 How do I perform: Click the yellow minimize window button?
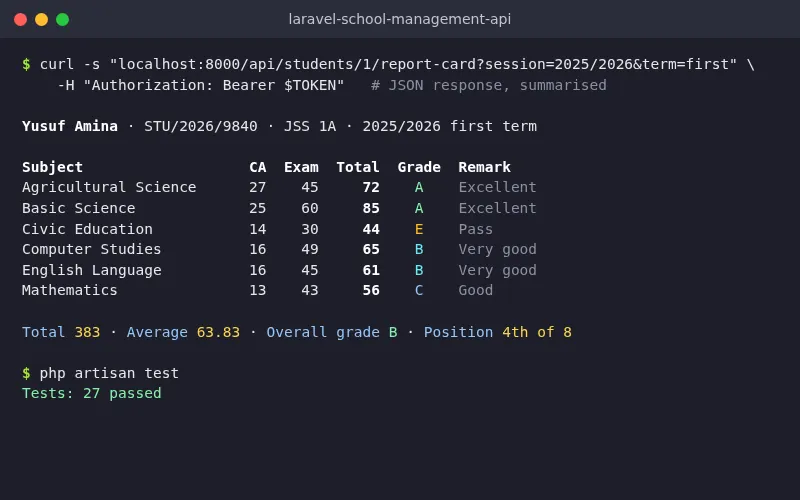(x=41, y=19)
